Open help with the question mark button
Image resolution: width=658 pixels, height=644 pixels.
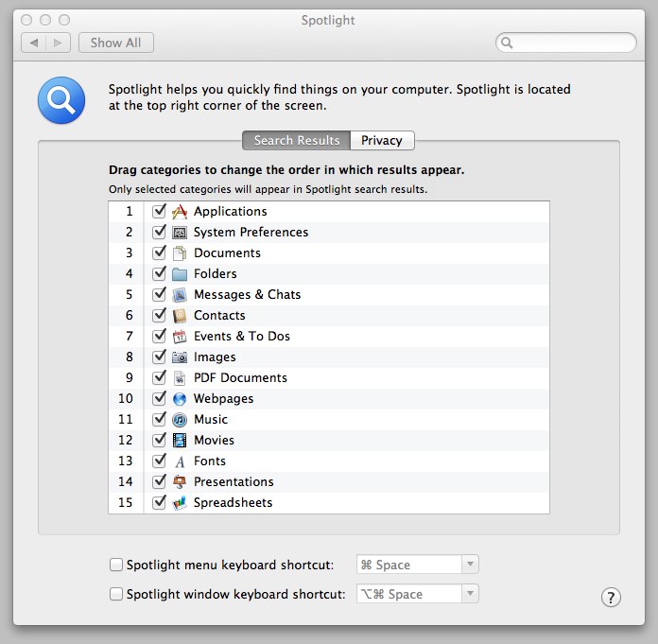[611, 597]
